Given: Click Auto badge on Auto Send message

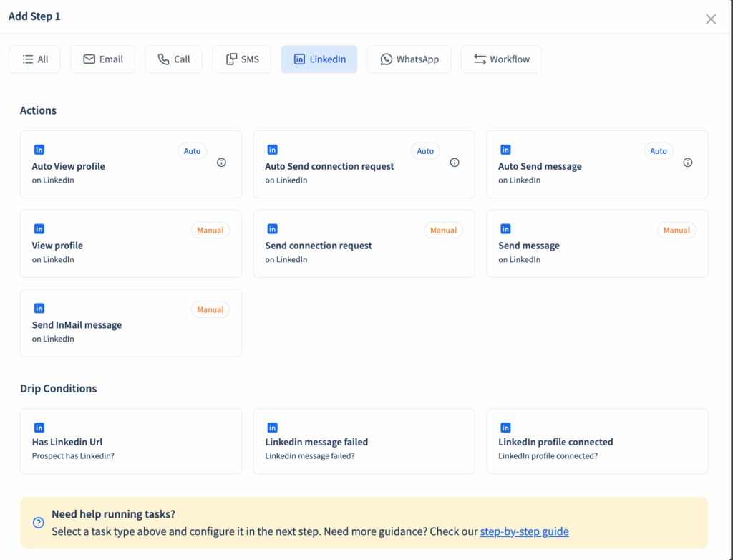Looking at the screenshot, I should click(x=659, y=151).
